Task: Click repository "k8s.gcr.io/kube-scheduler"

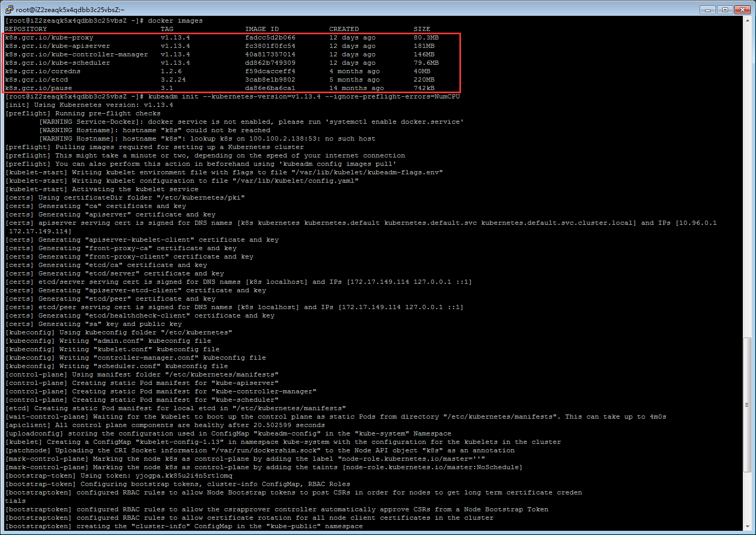Action: pyautogui.click(x=57, y=63)
